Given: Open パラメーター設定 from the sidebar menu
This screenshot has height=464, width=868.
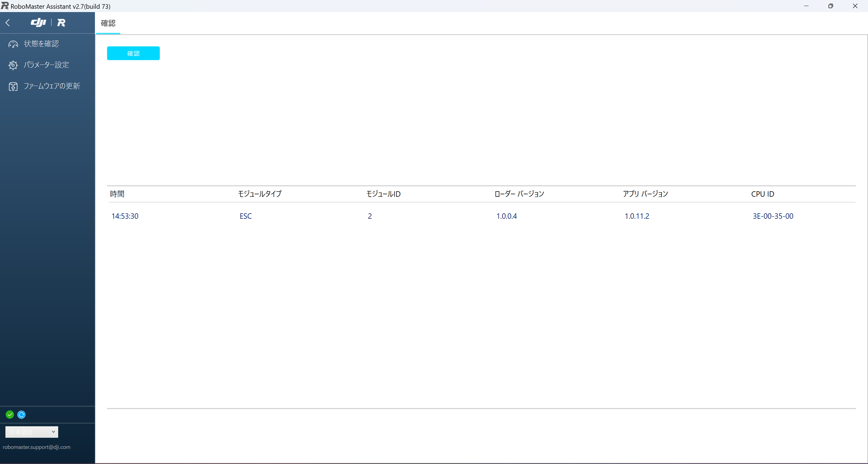Looking at the screenshot, I should point(46,65).
